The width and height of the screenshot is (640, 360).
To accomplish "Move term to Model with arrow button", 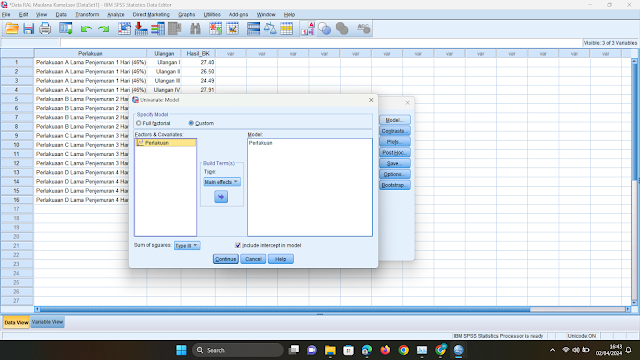I will pos(221,197).
